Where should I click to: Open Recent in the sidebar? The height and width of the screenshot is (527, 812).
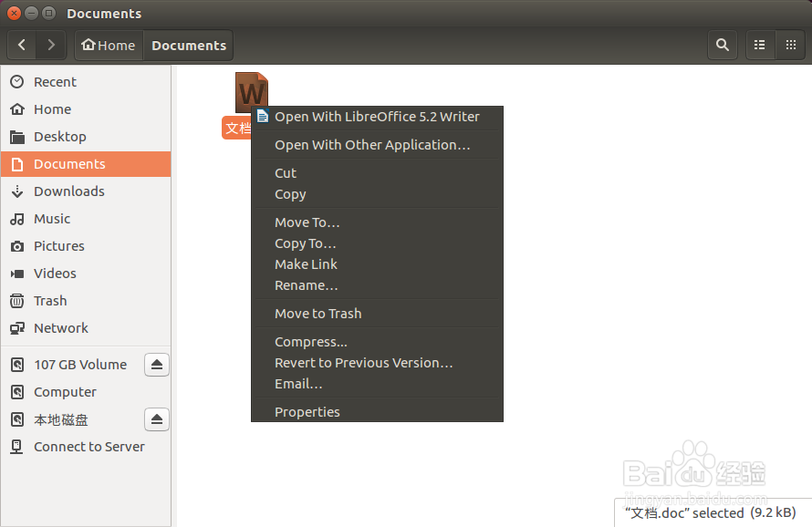[x=86, y=82]
